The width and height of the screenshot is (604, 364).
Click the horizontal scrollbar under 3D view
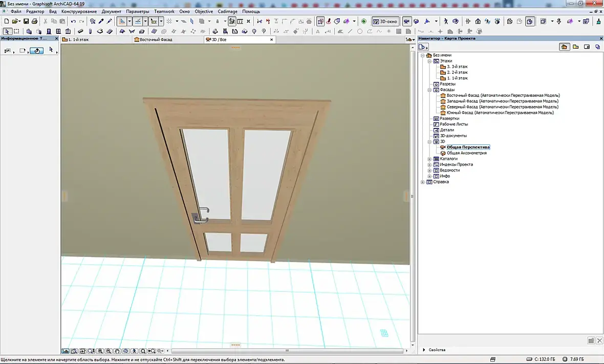pos(287,351)
